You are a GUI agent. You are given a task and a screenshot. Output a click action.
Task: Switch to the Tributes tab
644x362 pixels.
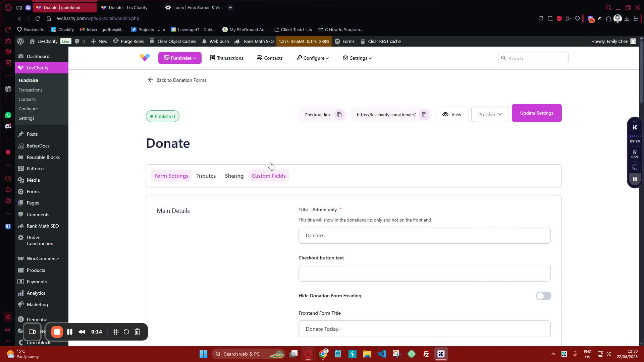click(206, 176)
